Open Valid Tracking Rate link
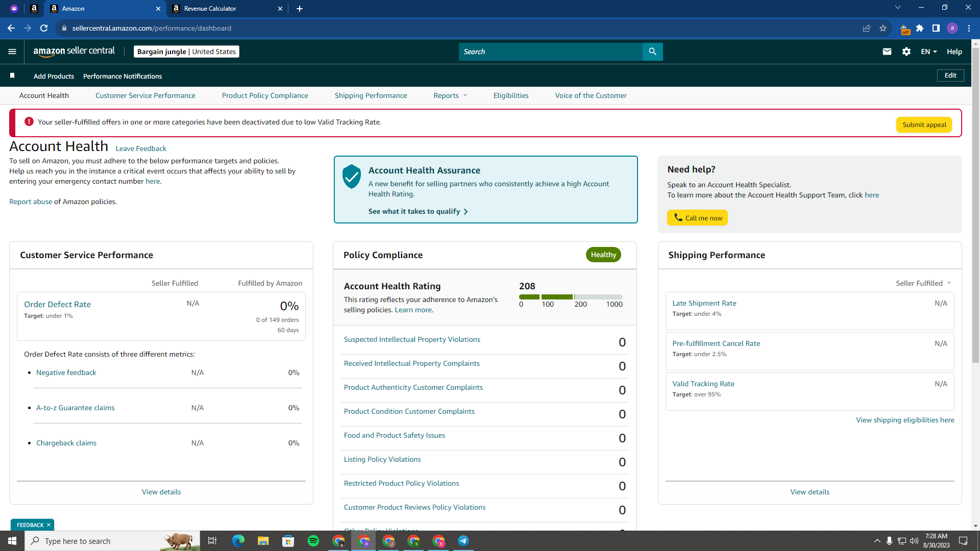Screen dimensions: 980x551 [703, 384]
